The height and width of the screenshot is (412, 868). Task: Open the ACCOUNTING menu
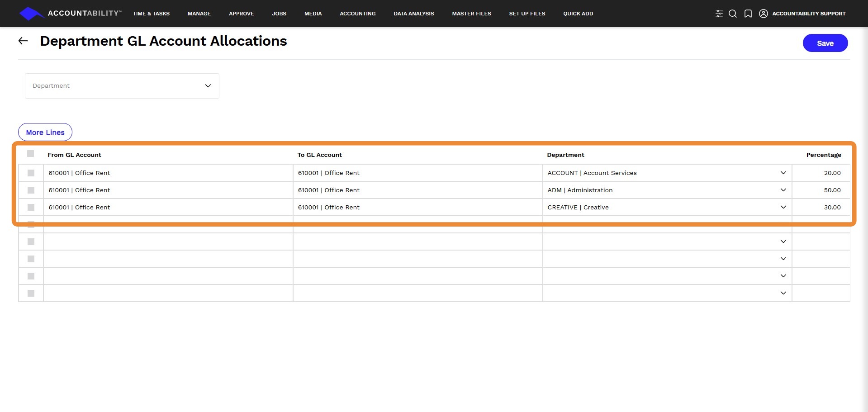pyautogui.click(x=357, y=14)
